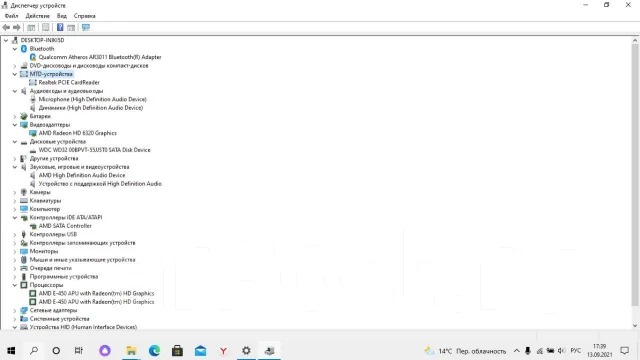Open Microsoft Store from taskbar

[x=177, y=351]
